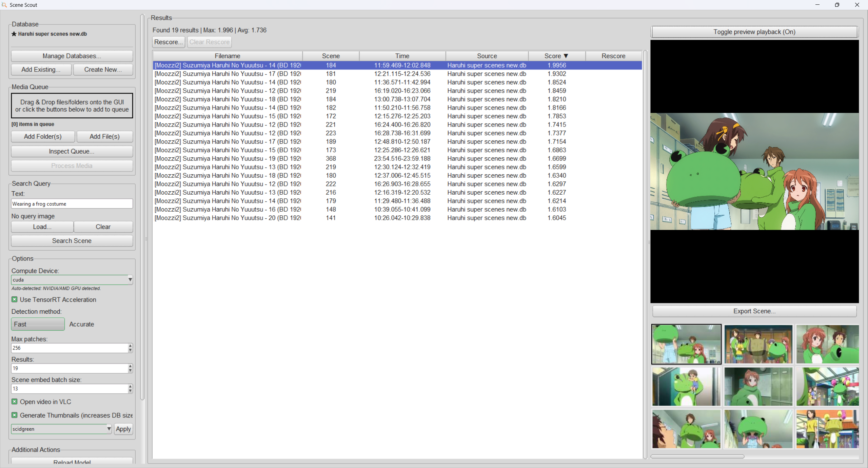
Task: Select result row with time 16:19.020-16:23.066
Action: tap(397, 91)
